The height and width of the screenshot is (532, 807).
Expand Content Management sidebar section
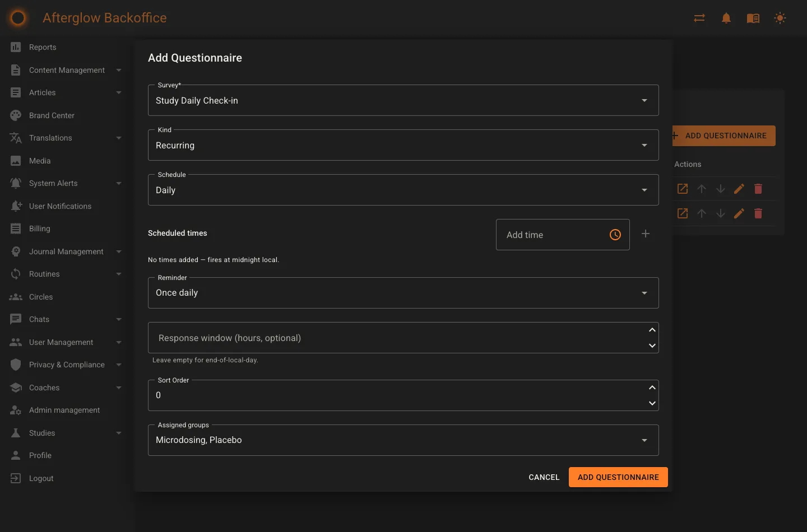coord(119,70)
